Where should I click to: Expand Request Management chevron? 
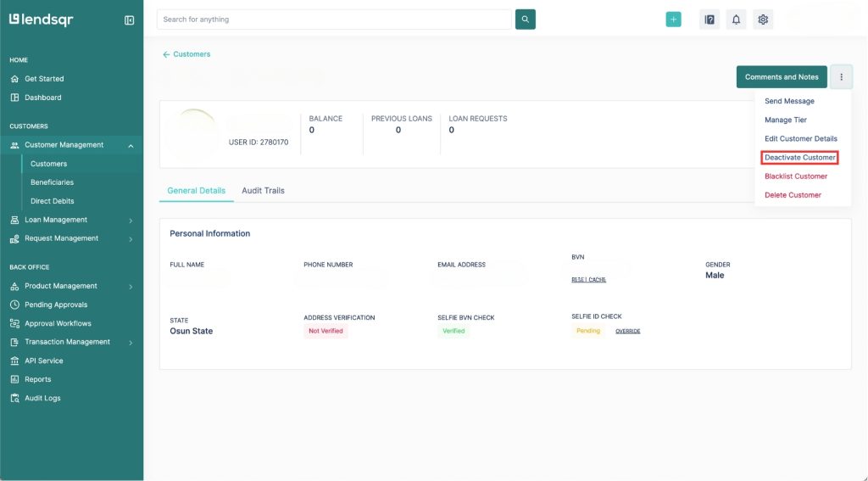131,239
